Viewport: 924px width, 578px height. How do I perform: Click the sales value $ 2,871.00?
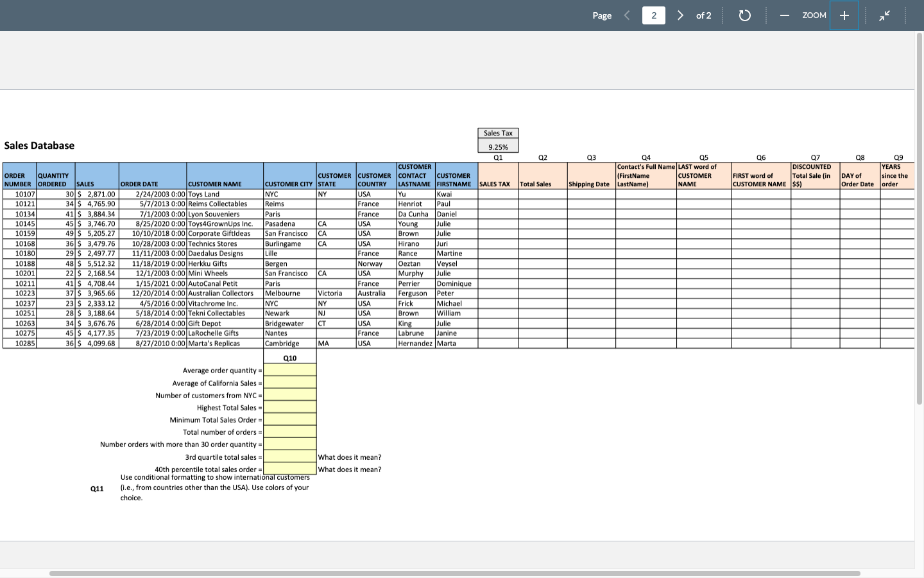point(96,194)
